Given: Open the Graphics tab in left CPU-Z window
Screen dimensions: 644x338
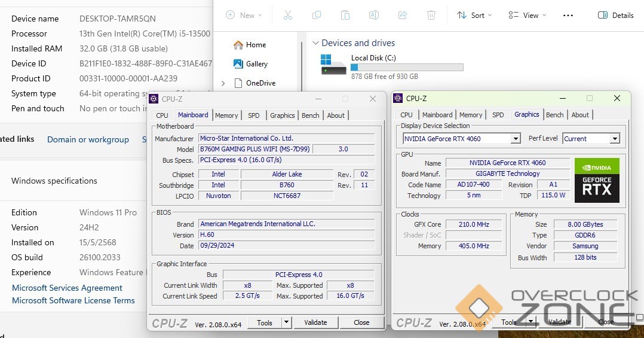Looking at the screenshot, I should click(282, 115).
